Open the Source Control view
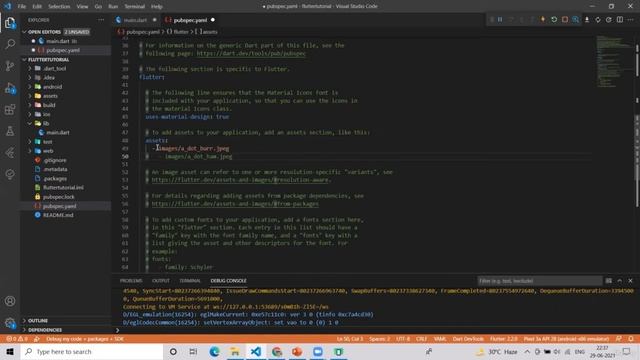 tap(10, 66)
